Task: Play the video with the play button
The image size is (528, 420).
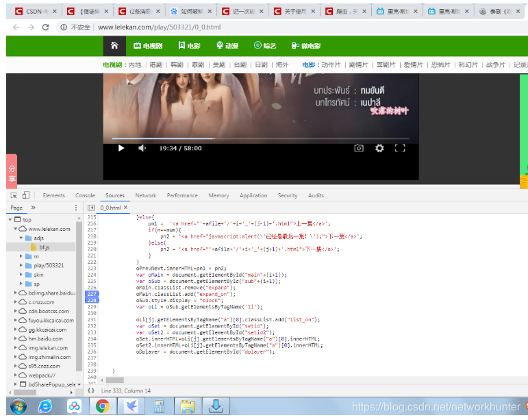Action: [121, 148]
